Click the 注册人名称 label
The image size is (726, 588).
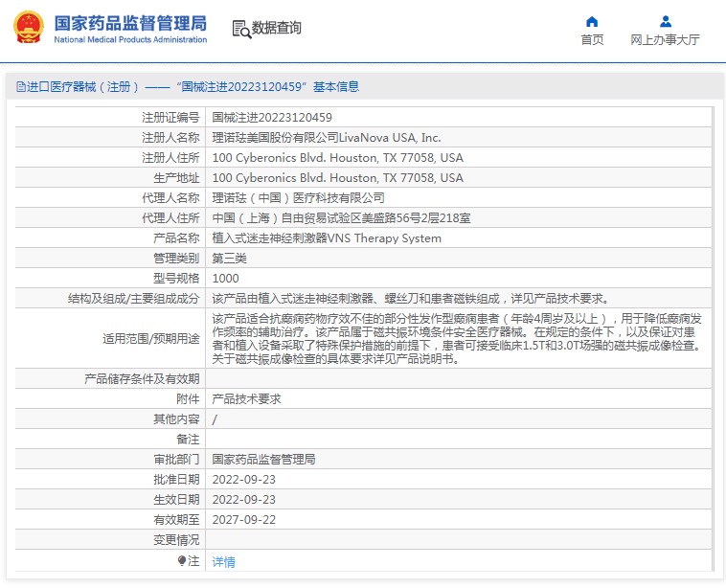[x=170, y=138]
